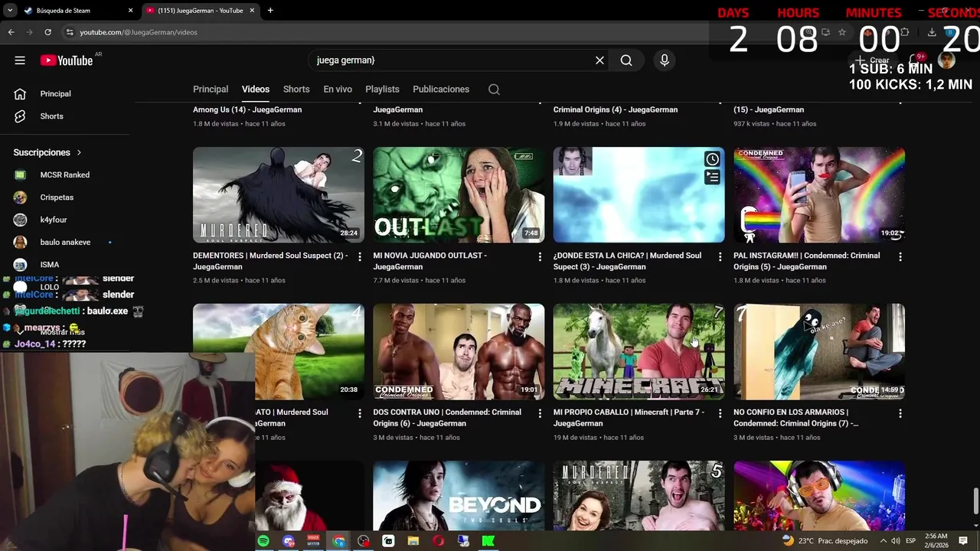
Task: Open Principal home icon in the sidebar
Action: point(20,93)
